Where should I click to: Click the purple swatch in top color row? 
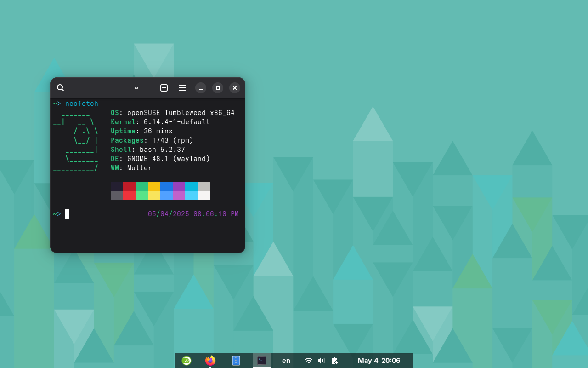pyautogui.click(x=179, y=186)
